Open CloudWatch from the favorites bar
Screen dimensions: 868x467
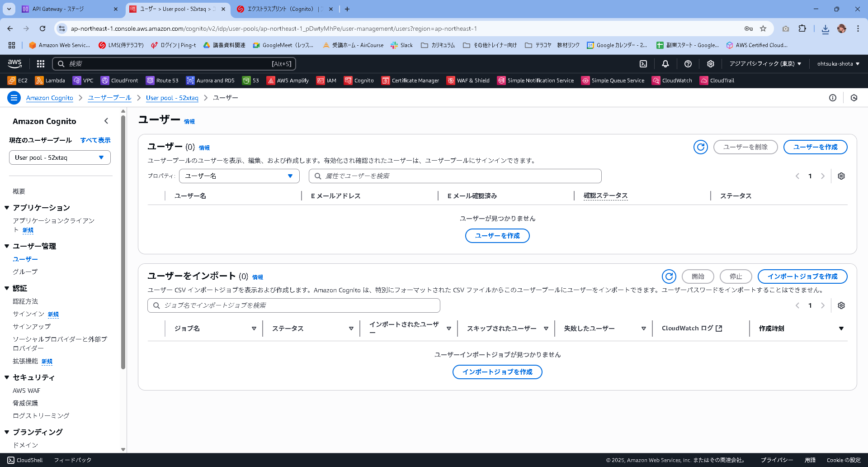pos(672,80)
